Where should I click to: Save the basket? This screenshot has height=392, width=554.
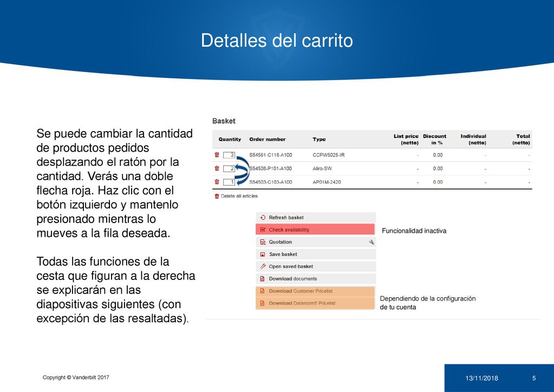(x=316, y=254)
